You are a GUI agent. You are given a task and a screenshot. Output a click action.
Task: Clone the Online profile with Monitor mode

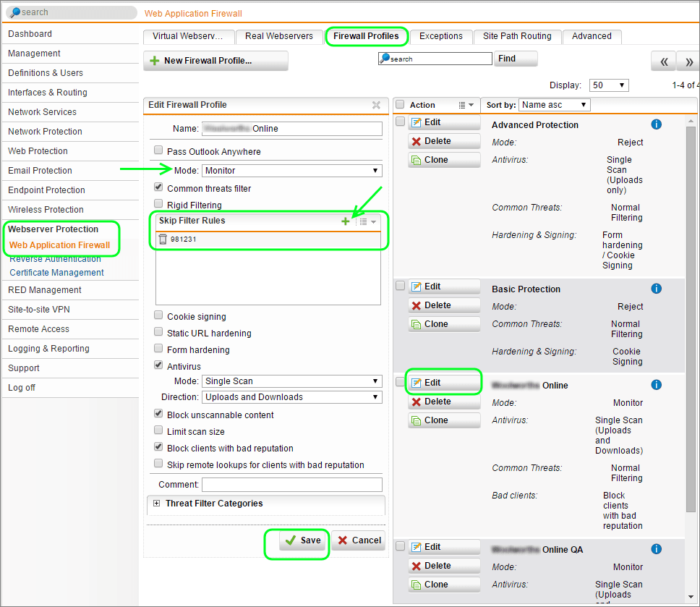(x=444, y=420)
